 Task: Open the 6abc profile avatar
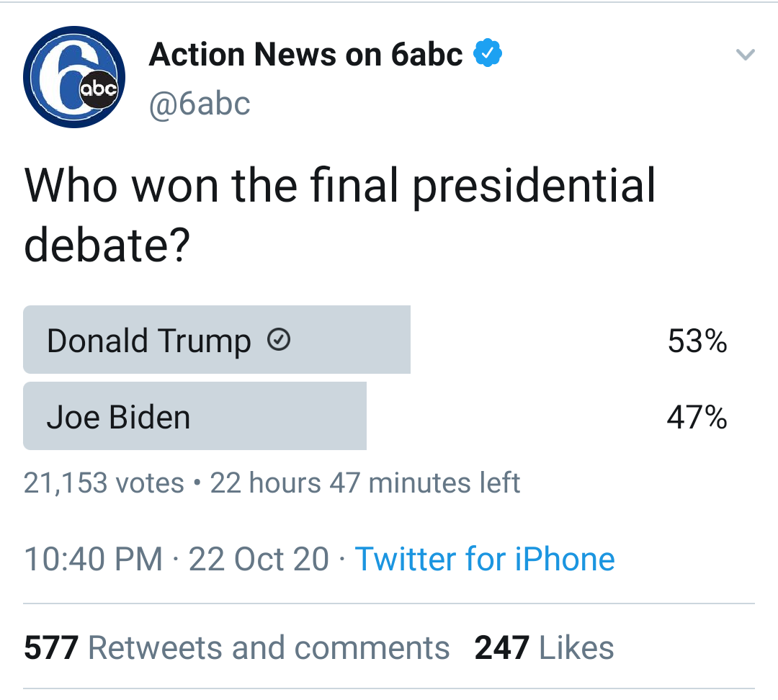coord(74,77)
